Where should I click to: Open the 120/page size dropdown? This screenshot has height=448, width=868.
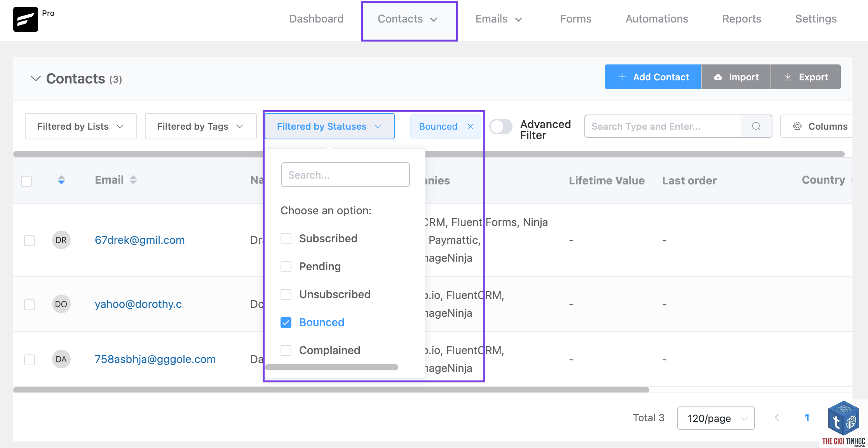pyautogui.click(x=716, y=418)
